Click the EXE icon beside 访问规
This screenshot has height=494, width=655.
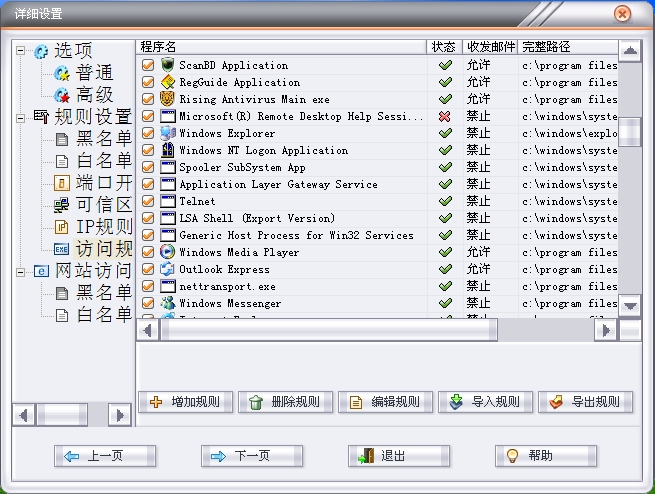click(x=62, y=249)
